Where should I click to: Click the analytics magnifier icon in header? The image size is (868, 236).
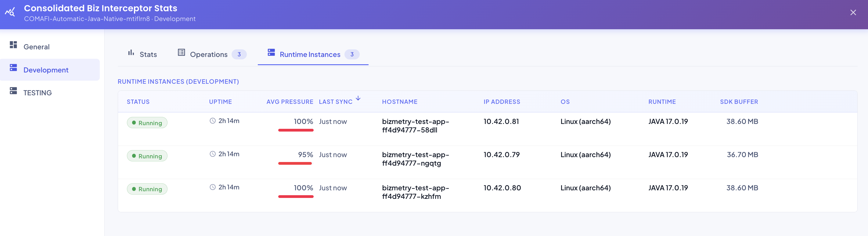coord(10,12)
